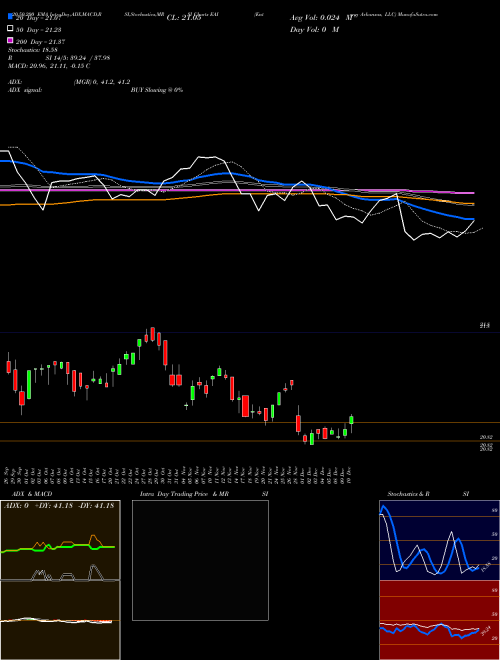Viewport: 500px width, 660px height.
Task: Click the highest candlestick near the chart peak
Action: click(x=152, y=334)
